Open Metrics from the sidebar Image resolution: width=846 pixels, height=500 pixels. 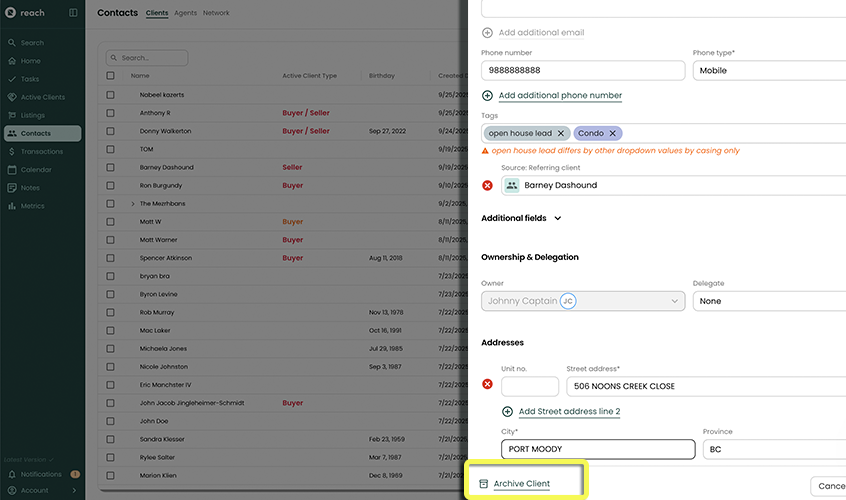pos(33,206)
